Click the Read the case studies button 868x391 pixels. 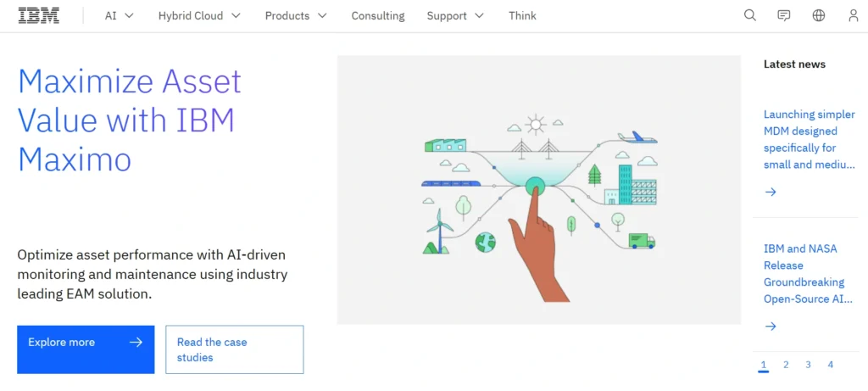point(234,349)
